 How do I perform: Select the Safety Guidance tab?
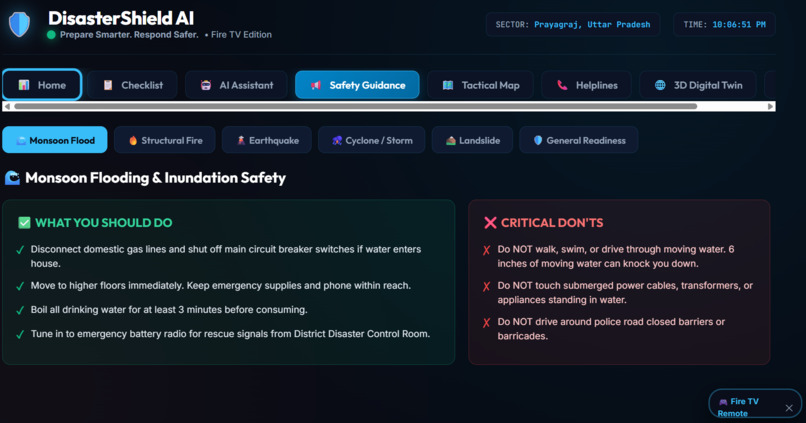pyautogui.click(x=357, y=85)
